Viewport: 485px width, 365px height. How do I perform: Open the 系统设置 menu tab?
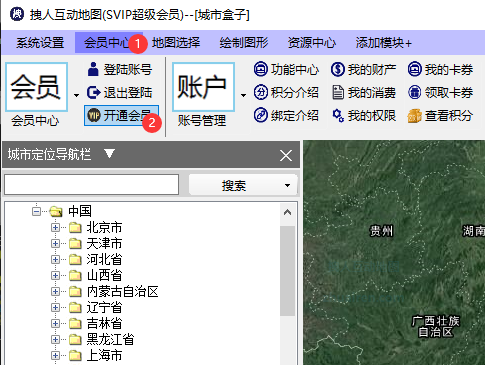pos(40,43)
